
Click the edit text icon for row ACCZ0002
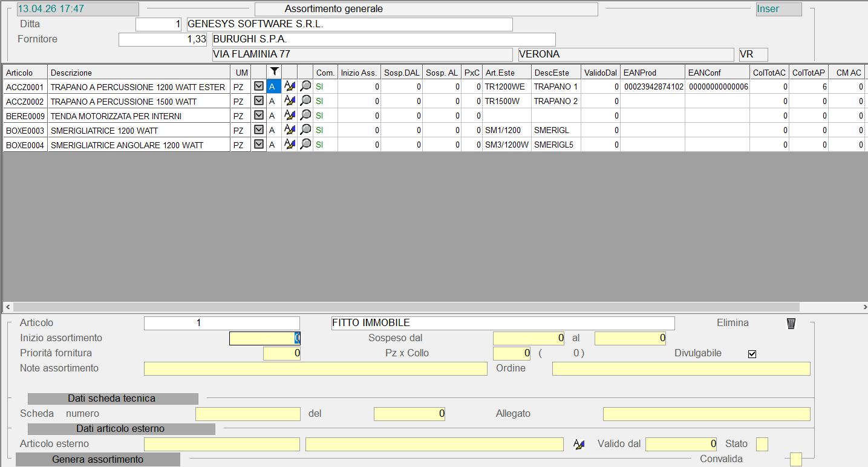[290, 101]
